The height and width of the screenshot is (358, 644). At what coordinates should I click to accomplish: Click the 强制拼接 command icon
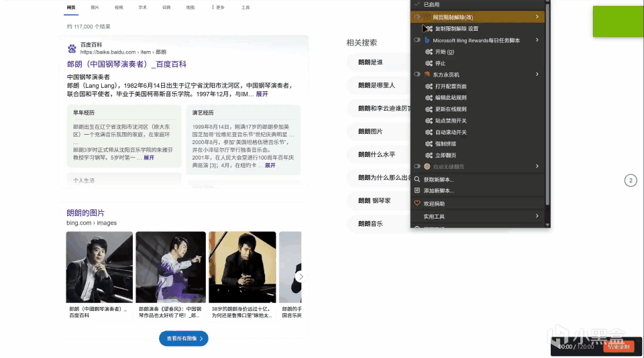429,143
